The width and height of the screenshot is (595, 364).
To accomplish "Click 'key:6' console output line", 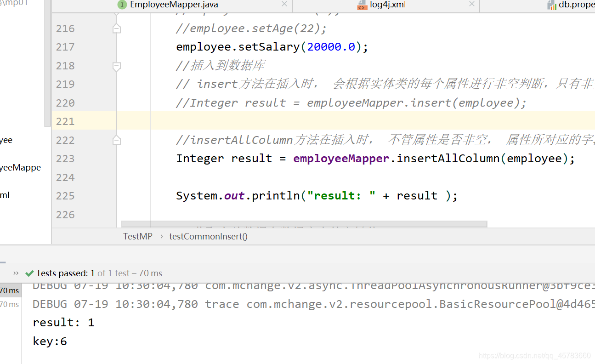I will click(50, 341).
